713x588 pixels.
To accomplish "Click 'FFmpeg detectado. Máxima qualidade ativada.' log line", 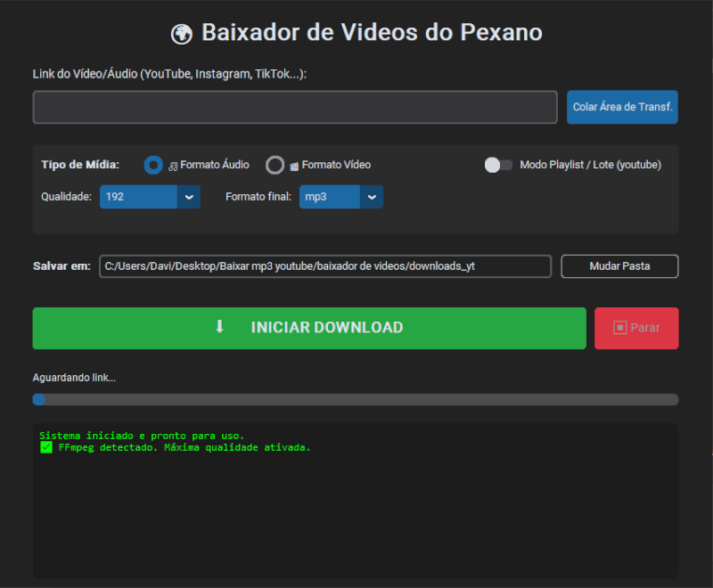I will point(184,447).
